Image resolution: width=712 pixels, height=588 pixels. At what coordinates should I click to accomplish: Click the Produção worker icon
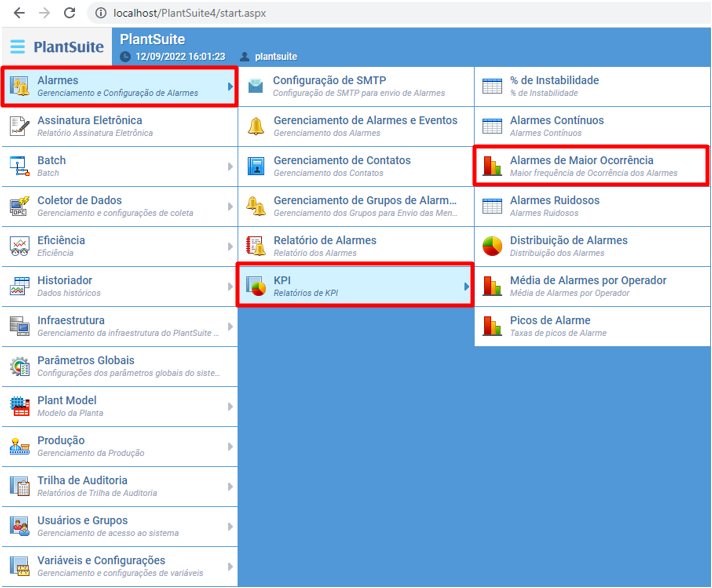[x=20, y=446]
